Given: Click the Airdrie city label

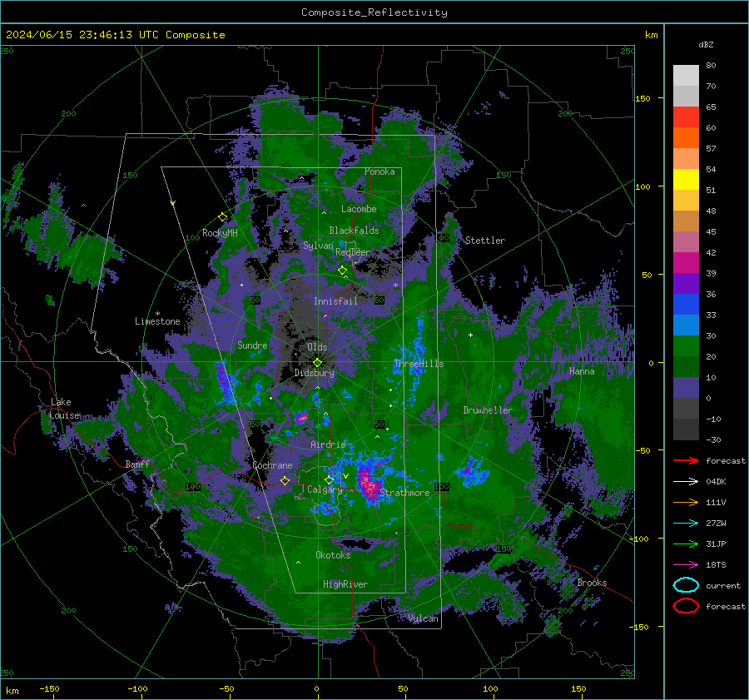Looking at the screenshot, I should [x=328, y=444].
